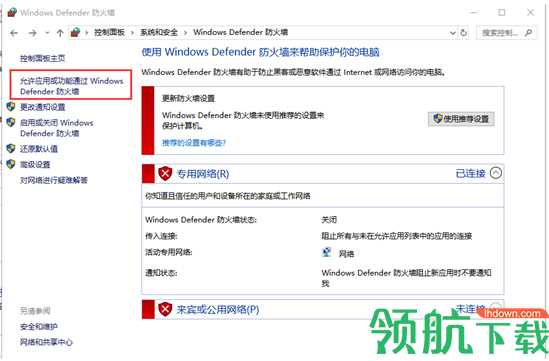
Task: Go up one level with up arrow
Action: (60, 33)
